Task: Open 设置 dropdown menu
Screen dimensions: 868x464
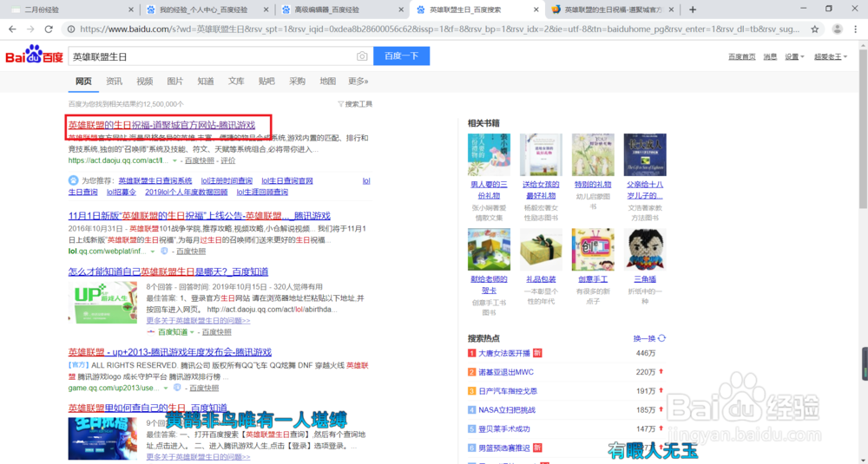Action: [x=794, y=56]
